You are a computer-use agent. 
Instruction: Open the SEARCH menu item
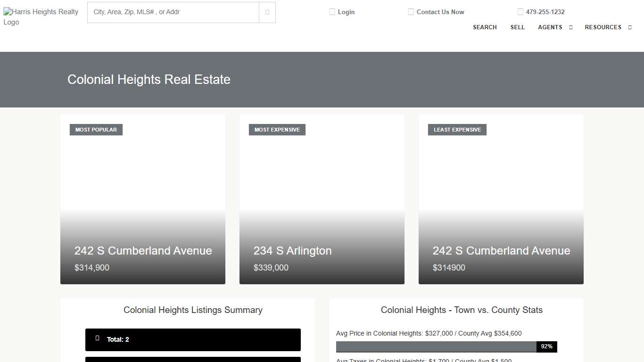[x=485, y=27]
